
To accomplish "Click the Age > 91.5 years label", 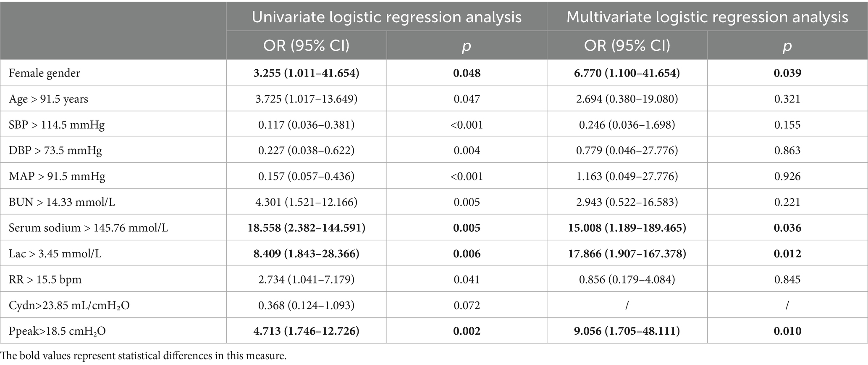I will click(x=49, y=99).
